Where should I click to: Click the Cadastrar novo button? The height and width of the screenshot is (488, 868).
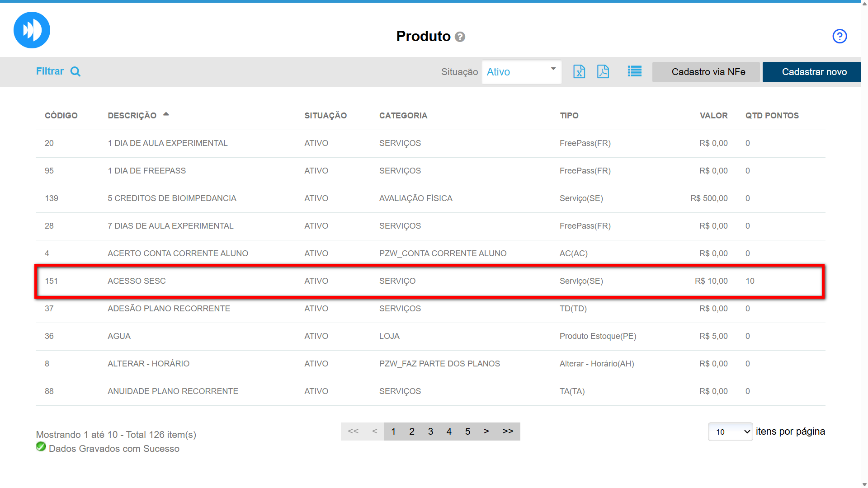[814, 72]
